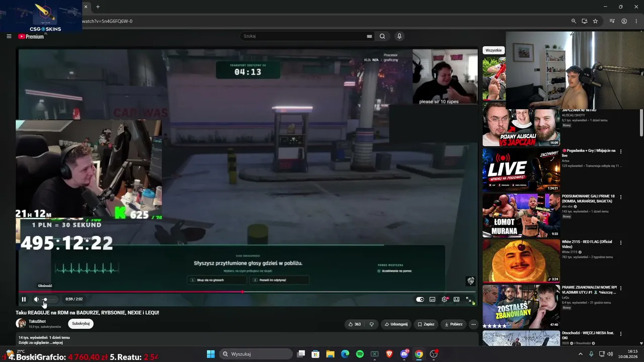Screen dimensions: 644x362
Task: Open the YouTube guide hamburger menu
Action: click(x=9, y=36)
